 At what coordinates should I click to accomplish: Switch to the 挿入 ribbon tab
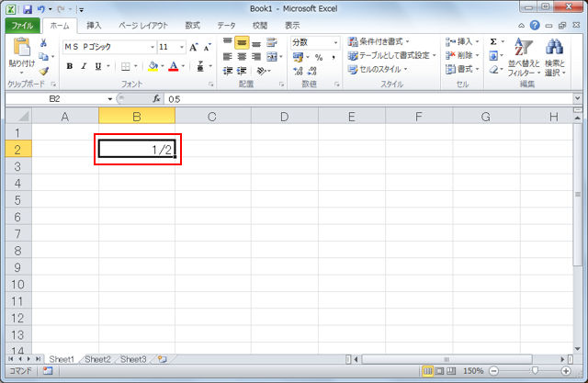[94, 26]
